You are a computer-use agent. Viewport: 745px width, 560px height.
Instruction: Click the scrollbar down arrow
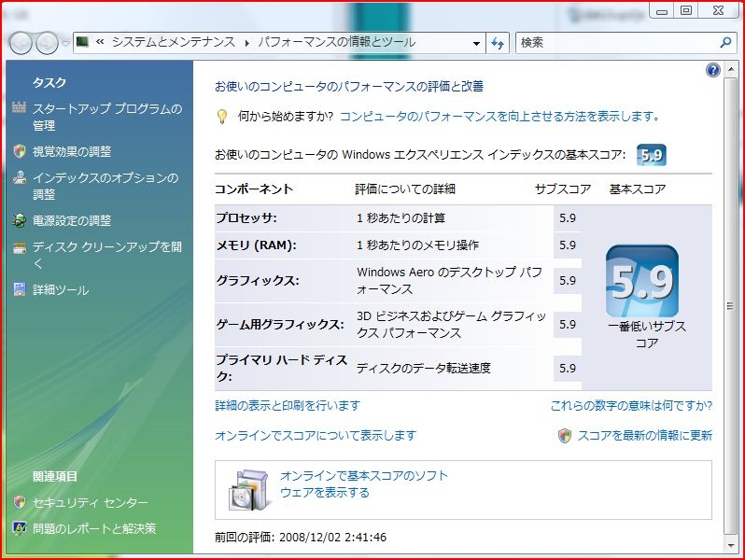[730, 545]
